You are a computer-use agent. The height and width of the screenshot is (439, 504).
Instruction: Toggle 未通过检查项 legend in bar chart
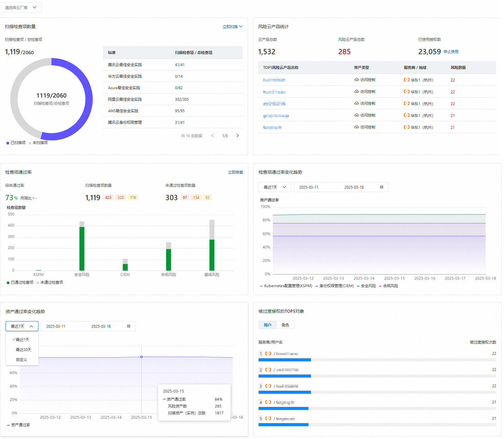coord(50,282)
